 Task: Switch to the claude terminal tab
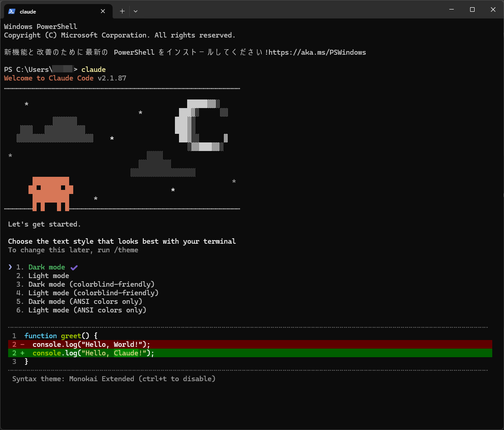[x=54, y=11]
